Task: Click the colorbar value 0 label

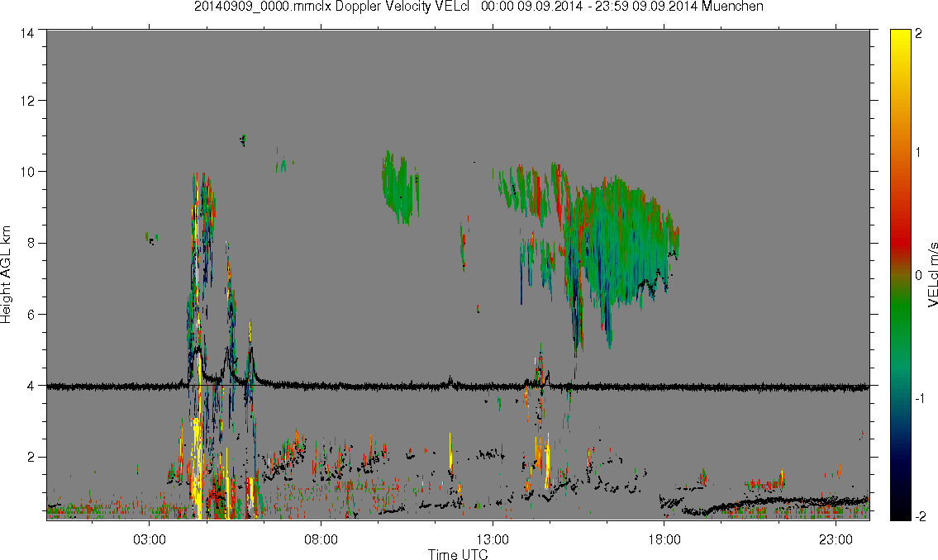Action: point(918,275)
